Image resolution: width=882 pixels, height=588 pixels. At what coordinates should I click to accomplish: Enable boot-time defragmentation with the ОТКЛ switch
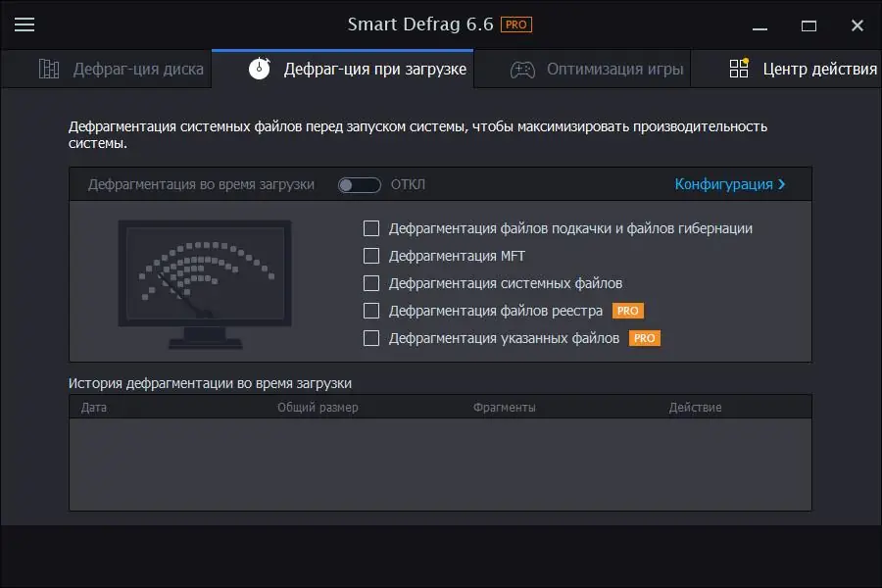coord(359,184)
